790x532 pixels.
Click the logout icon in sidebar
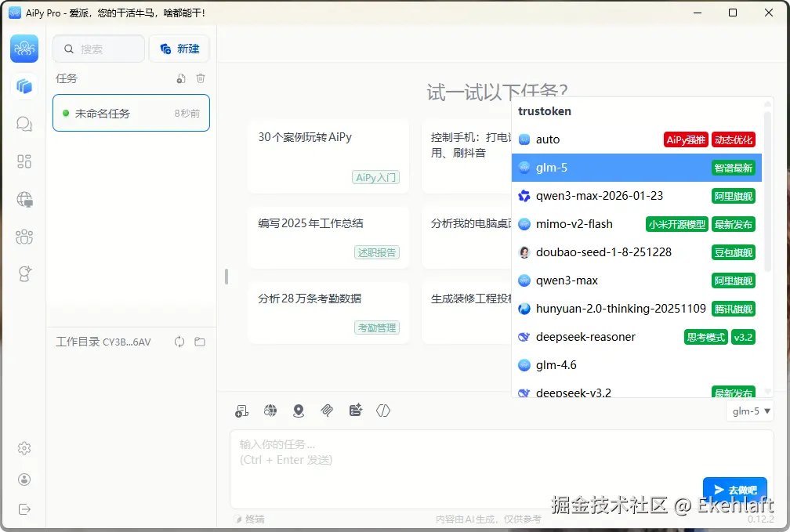[x=24, y=509]
